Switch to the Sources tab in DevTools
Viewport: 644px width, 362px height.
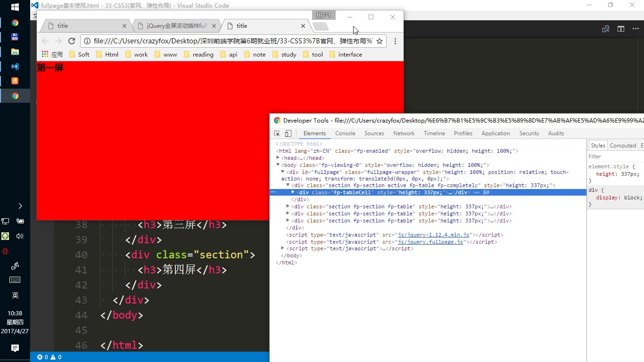pos(374,133)
